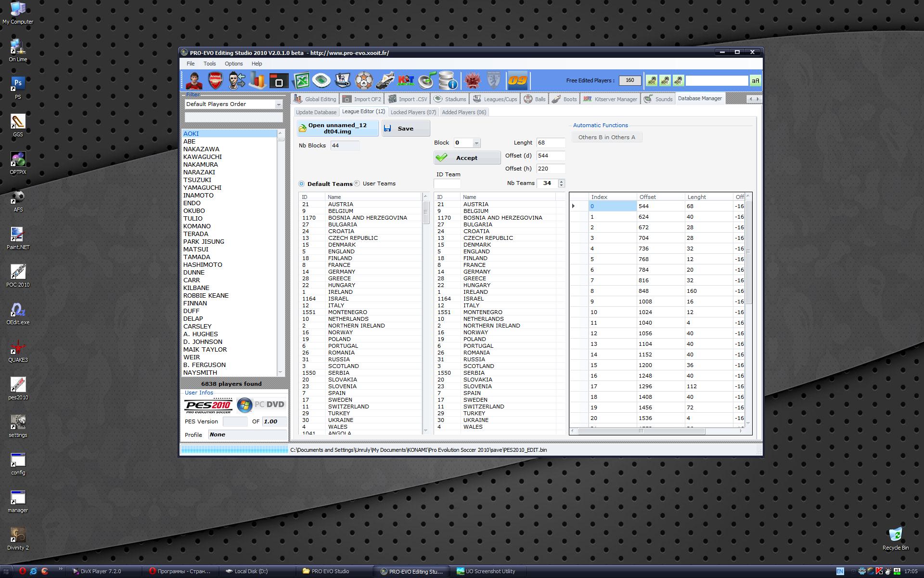
Task: Click the aA case toggle button
Action: pos(755,81)
